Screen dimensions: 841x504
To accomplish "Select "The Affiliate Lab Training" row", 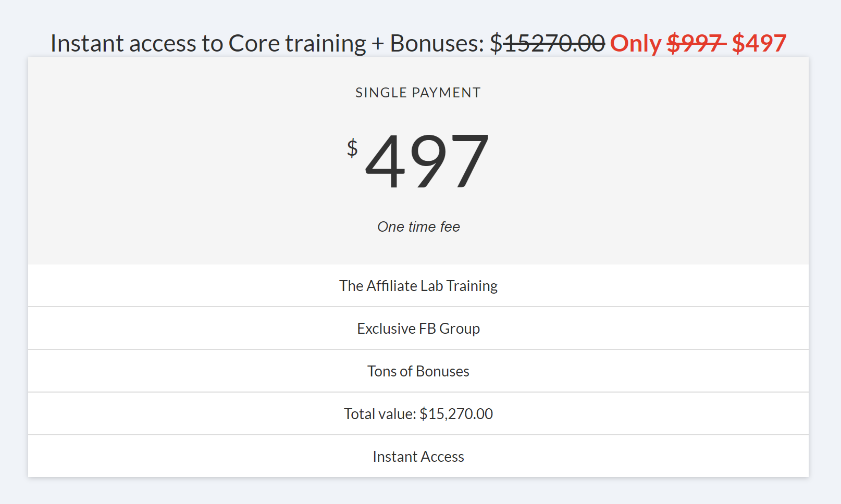I will point(418,286).
